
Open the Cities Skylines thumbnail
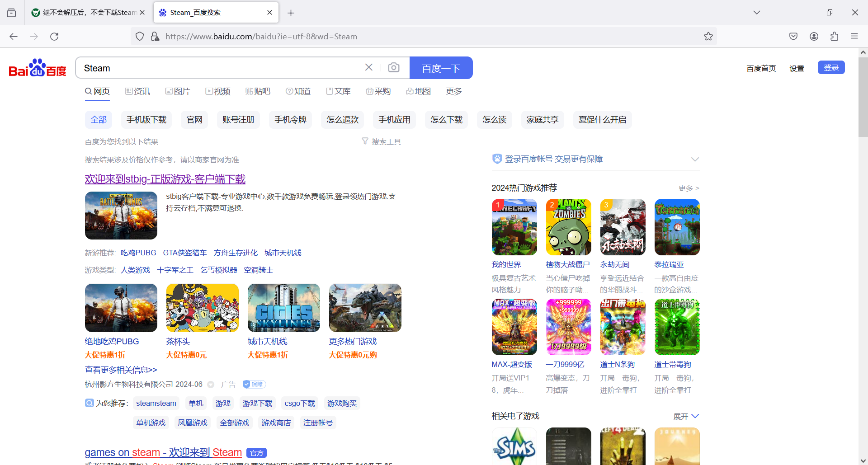tap(284, 308)
